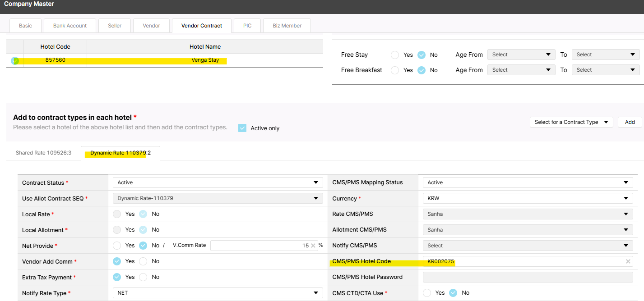Select No for Extra Tax Payment
Image resolution: width=644 pixels, height=301 pixels.
tap(143, 277)
